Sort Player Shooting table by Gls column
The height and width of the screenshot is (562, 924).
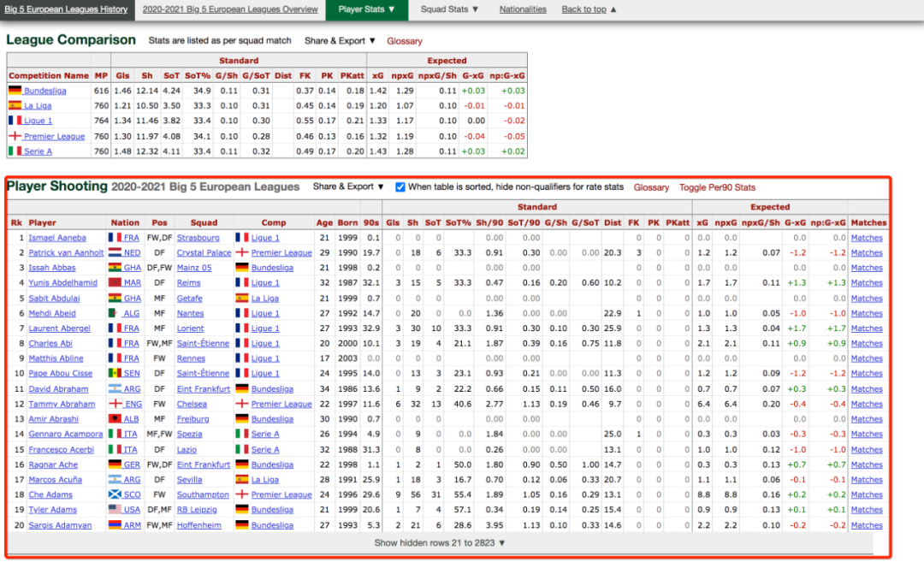393,222
